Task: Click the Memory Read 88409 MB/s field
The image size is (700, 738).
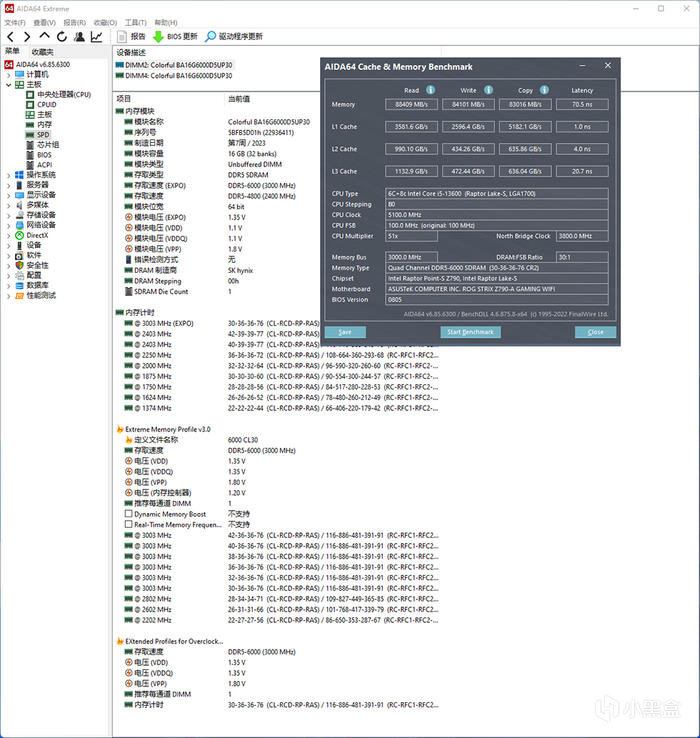Action: point(411,104)
